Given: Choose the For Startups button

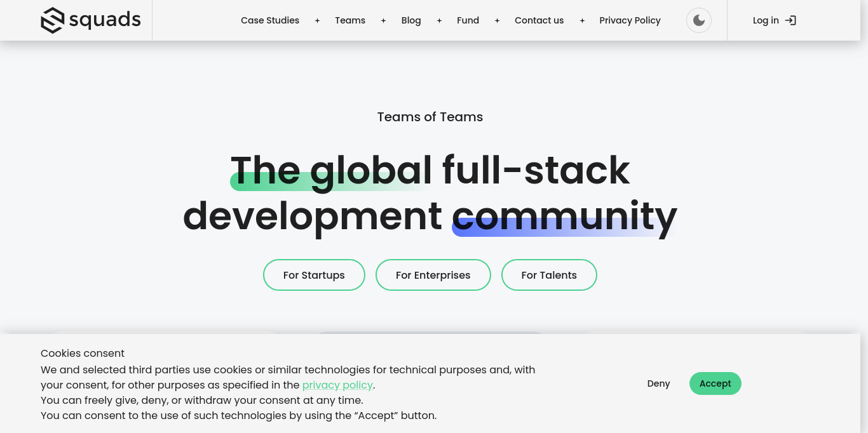Looking at the screenshot, I should tap(314, 275).
